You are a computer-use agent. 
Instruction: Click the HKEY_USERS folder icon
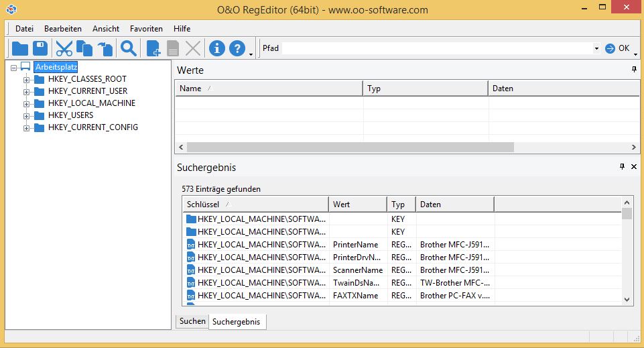(39, 115)
